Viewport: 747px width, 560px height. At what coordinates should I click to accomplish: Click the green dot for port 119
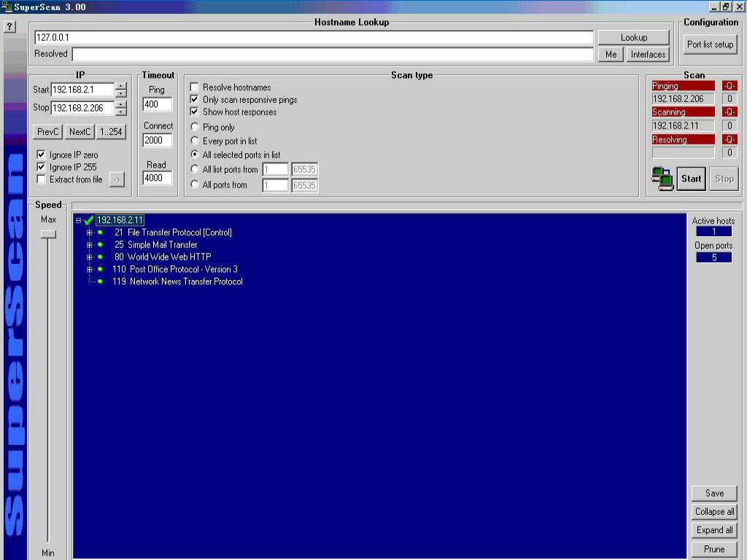[x=100, y=281]
